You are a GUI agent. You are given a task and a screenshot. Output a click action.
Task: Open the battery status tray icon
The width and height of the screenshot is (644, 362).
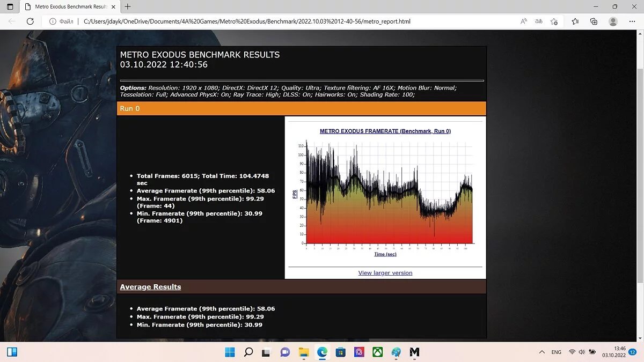click(x=592, y=352)
